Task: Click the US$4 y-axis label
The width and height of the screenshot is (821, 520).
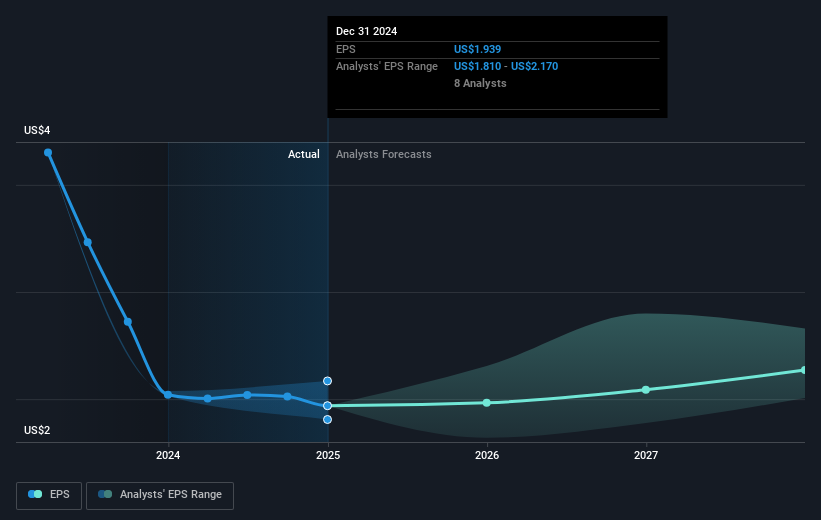Action: click(x=37, y=130)
